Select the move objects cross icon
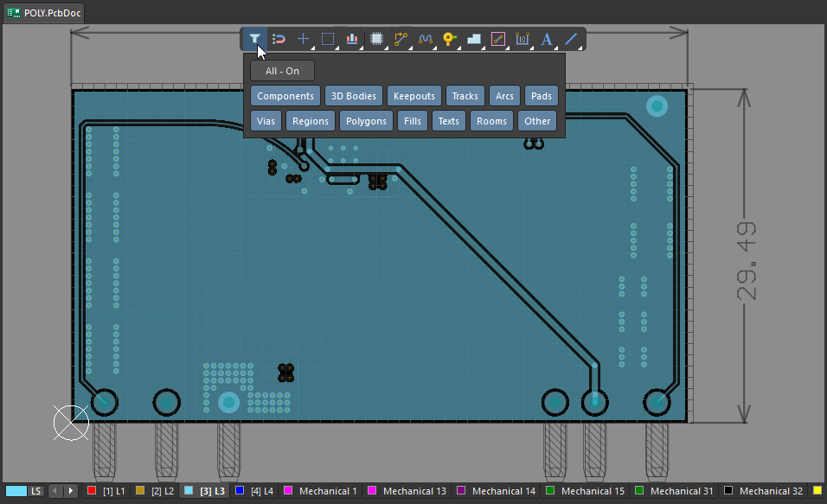The width and height of the screenshot is (827, 504). click(304, 39)
